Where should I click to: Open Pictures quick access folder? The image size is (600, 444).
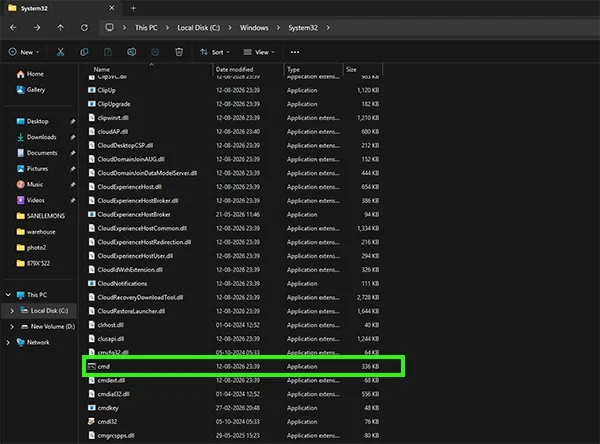(32, 168)
